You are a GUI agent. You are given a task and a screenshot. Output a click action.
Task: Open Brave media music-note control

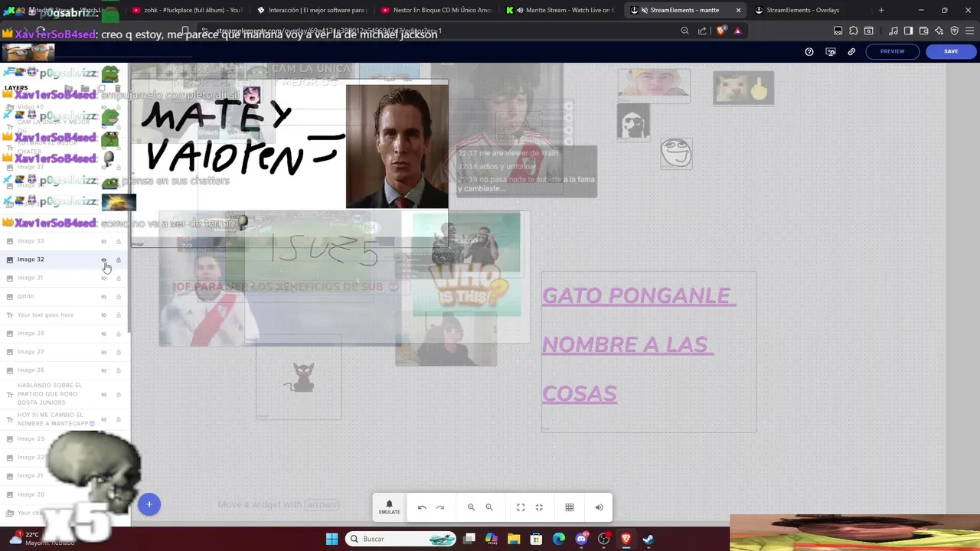point(893,31)
